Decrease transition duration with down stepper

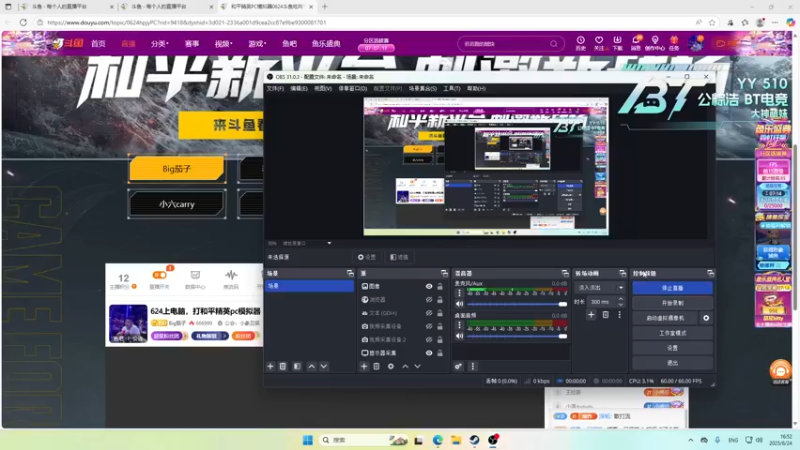pos(620,304)
